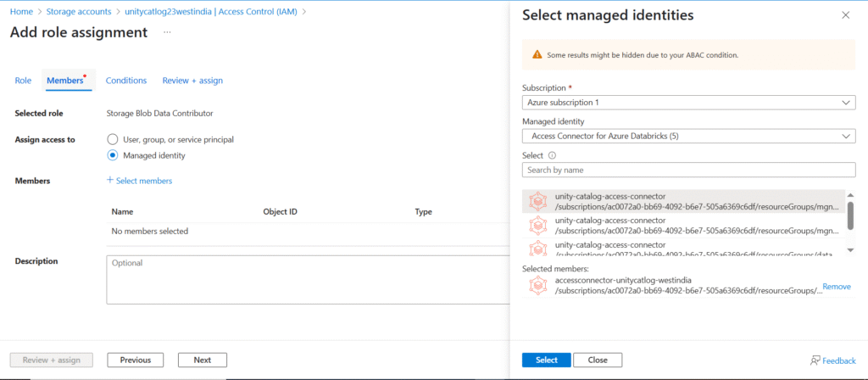The image size is (868, 380).
Task: Click the bottom Review + assign button
Action: pyautogui.click(x=52, y=360)
